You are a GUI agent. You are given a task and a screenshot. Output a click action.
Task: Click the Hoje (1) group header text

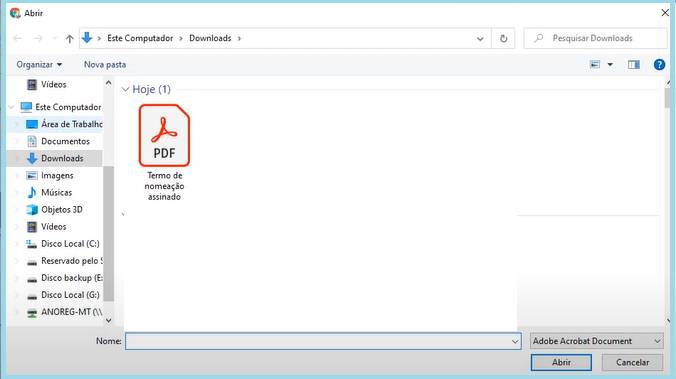click(151, 89)
